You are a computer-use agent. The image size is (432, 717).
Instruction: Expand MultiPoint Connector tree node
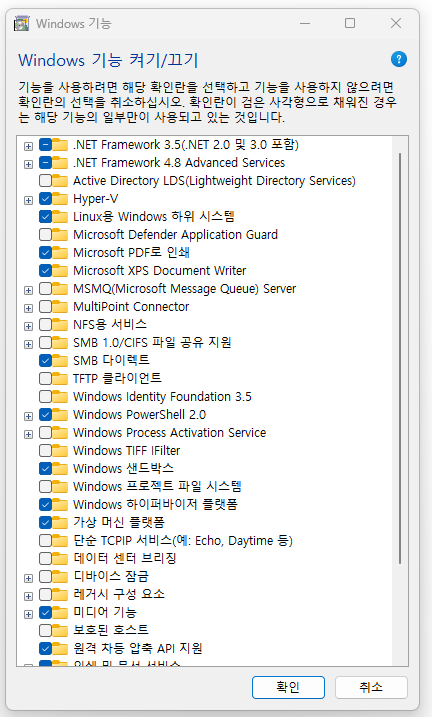click(28, 308)
